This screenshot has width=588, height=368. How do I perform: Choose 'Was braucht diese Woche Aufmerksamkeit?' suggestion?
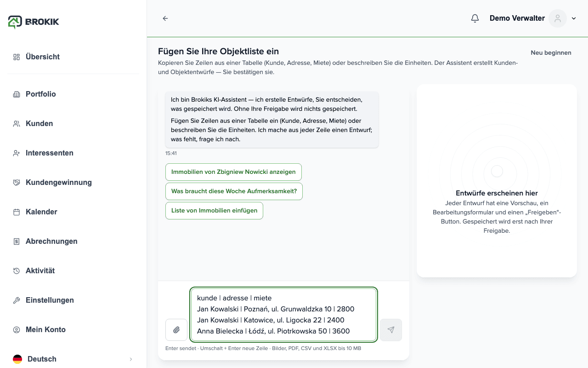[x=234, y=191]
